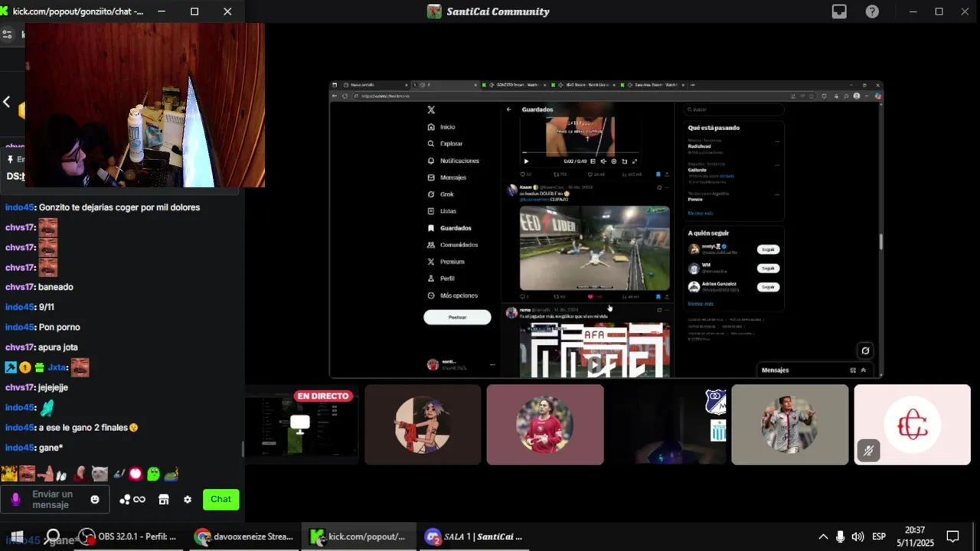Click indo45 in the '9/11' message

tap(20, 307)
